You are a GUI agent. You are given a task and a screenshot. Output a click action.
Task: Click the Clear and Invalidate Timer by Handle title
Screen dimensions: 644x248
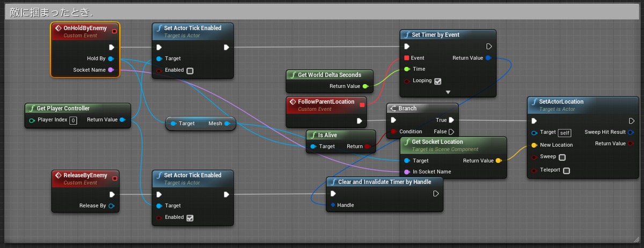pyautogui.click(x=384, y=182)
